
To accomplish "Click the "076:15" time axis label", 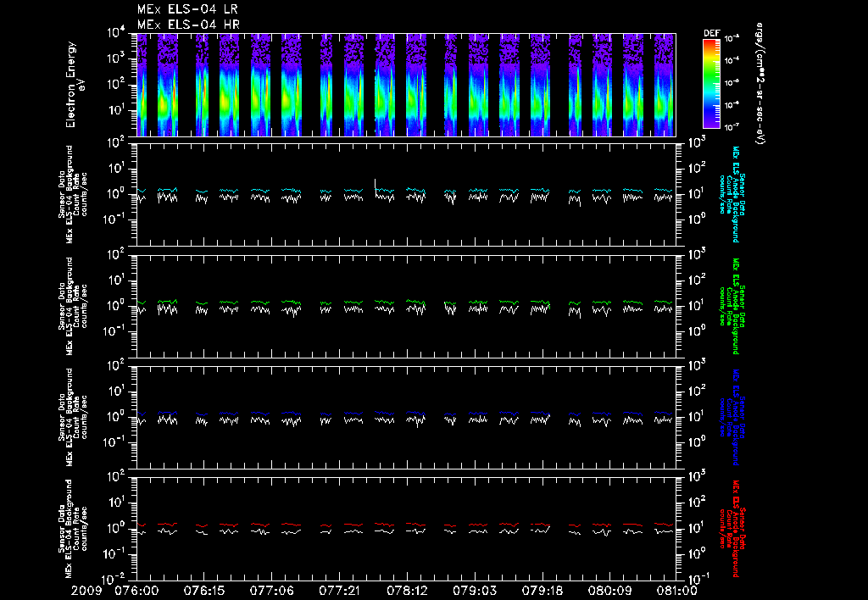I will [x=203, y=591].
